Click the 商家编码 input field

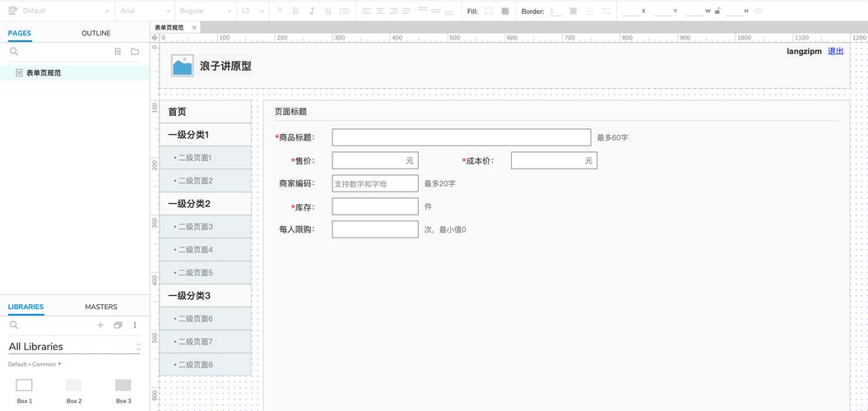coord(375,183)
